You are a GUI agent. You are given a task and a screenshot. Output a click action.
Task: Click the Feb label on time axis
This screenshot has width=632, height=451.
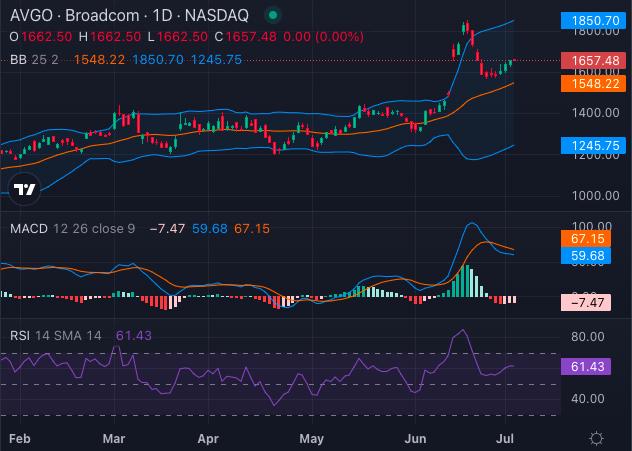[19, 438]
